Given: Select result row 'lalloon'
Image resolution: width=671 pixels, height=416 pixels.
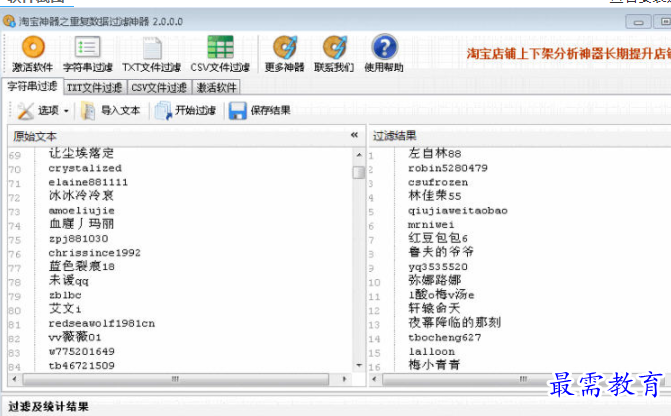Looking at the screenshot, I should tap(431, 352).
